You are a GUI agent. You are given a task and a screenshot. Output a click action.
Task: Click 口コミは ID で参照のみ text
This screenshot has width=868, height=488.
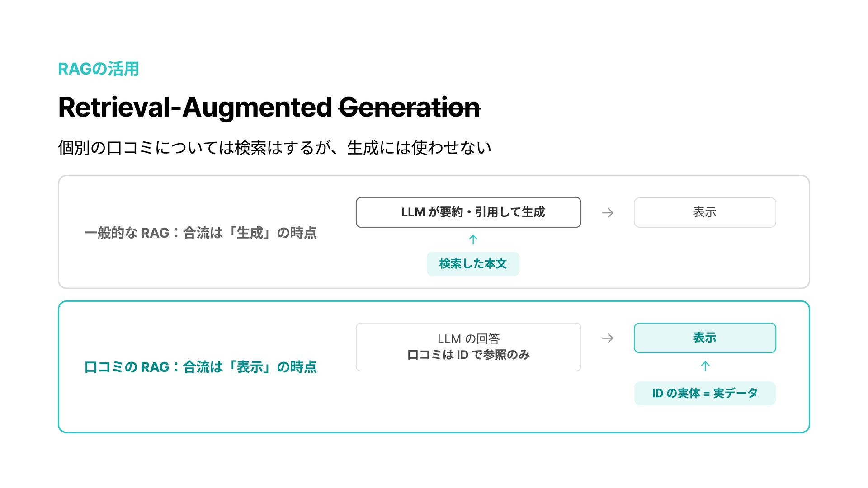pos(468,355)
